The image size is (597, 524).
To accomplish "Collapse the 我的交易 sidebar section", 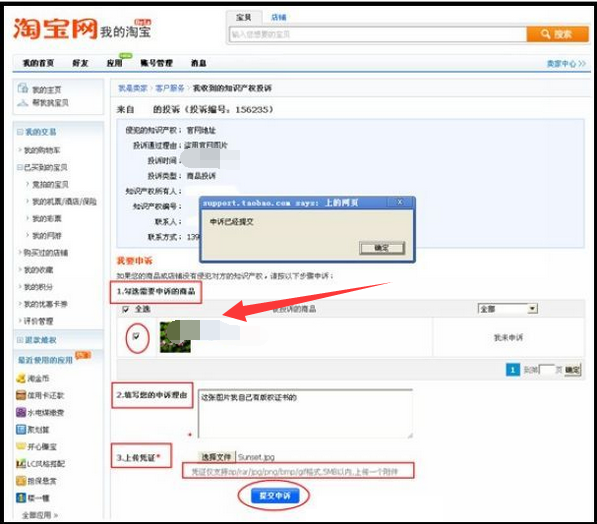I will pyautogui.click(x=20, y=132).
